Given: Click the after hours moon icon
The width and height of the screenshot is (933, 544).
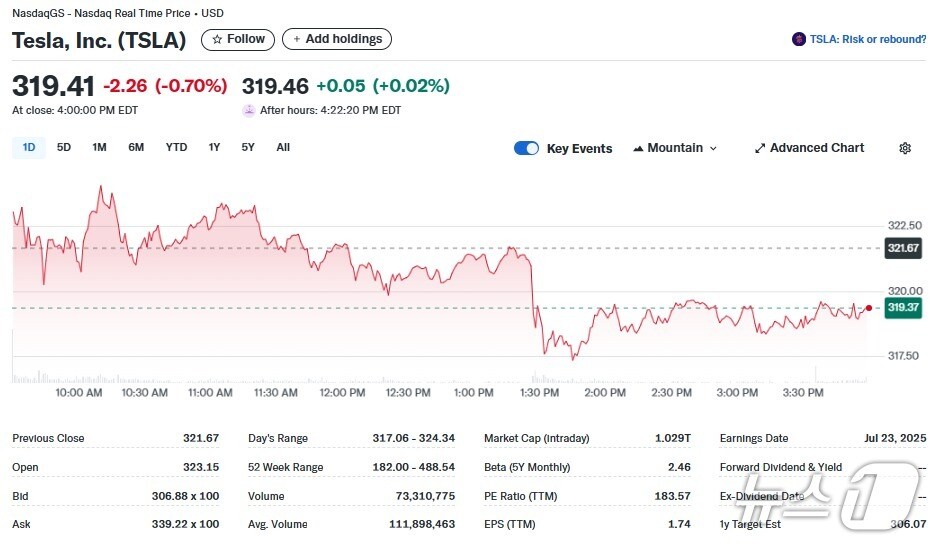Looking at the screenshot, I should pos(249,110).
